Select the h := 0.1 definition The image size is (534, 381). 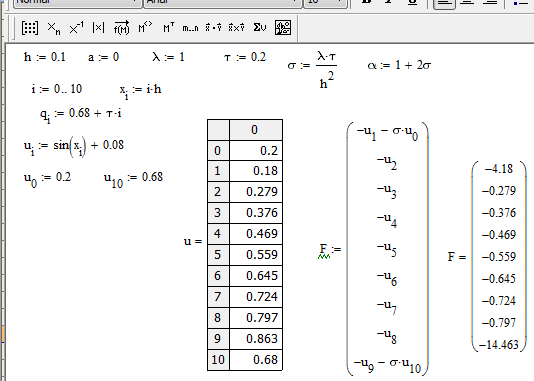point(44,57)
